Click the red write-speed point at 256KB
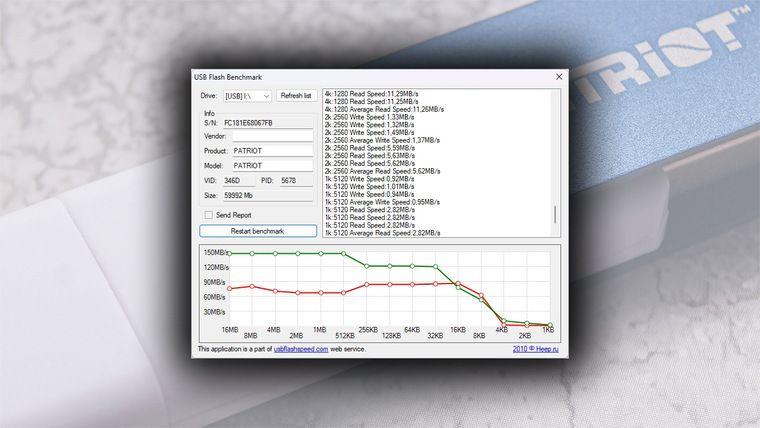This screenshot has height=428, width=760. [x=367, y=285]
